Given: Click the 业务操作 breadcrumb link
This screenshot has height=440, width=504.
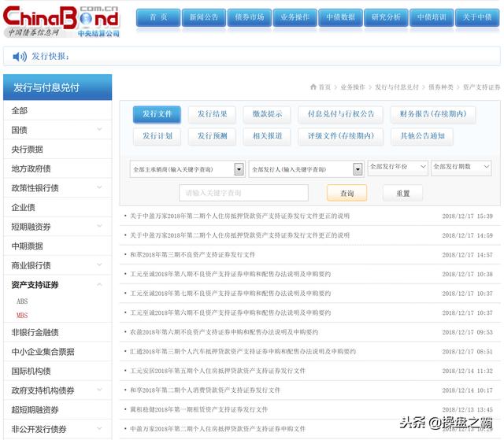Looking at the screenshot, I should tap(353, 87).
